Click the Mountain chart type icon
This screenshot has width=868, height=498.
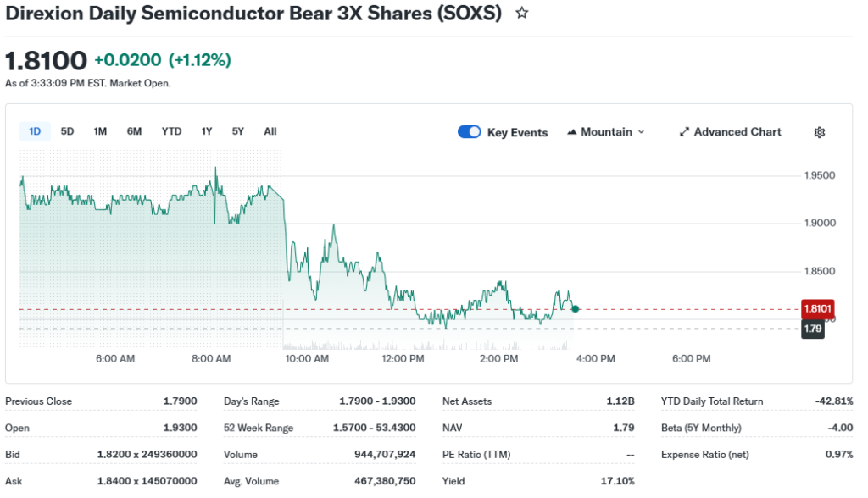pos(572,132)
